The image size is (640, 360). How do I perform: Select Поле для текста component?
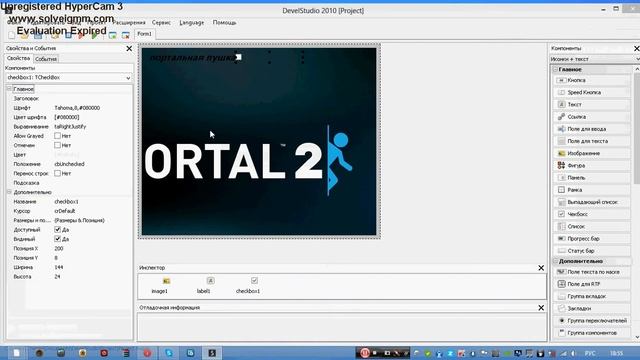pos(591,141)
